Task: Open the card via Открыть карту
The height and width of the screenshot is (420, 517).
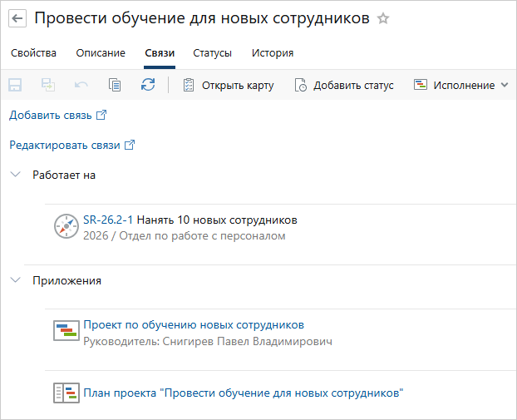Action: pos(228,85)
